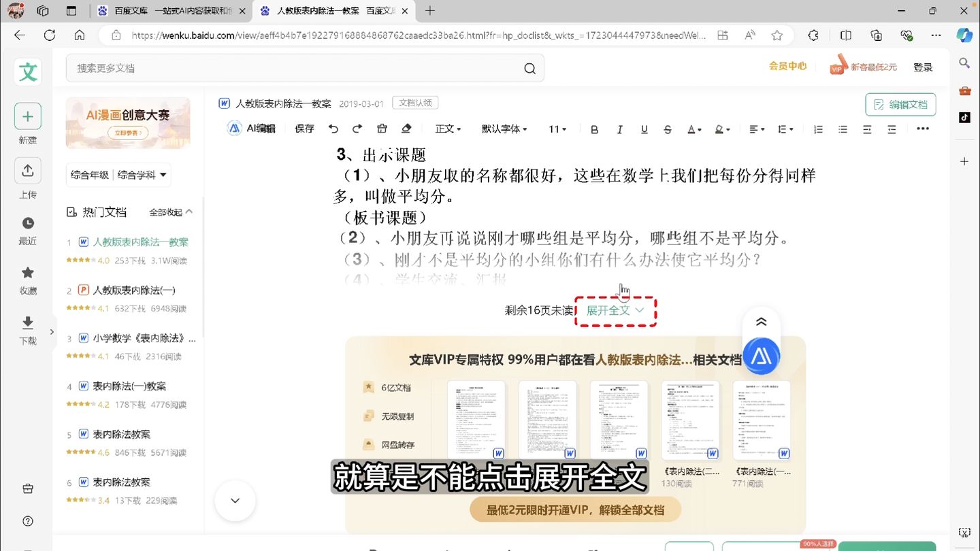Viewport: 980px width, 551px height.
Task: Open the 《表内除法(二… thumbnail with 130阅读
Action: coord(691,422)
